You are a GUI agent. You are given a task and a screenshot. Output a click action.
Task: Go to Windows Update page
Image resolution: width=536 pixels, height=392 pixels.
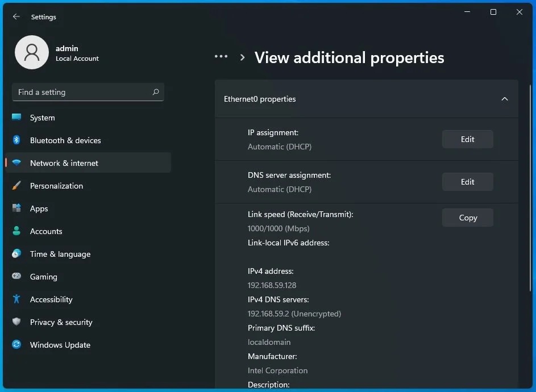coord(88,344)
